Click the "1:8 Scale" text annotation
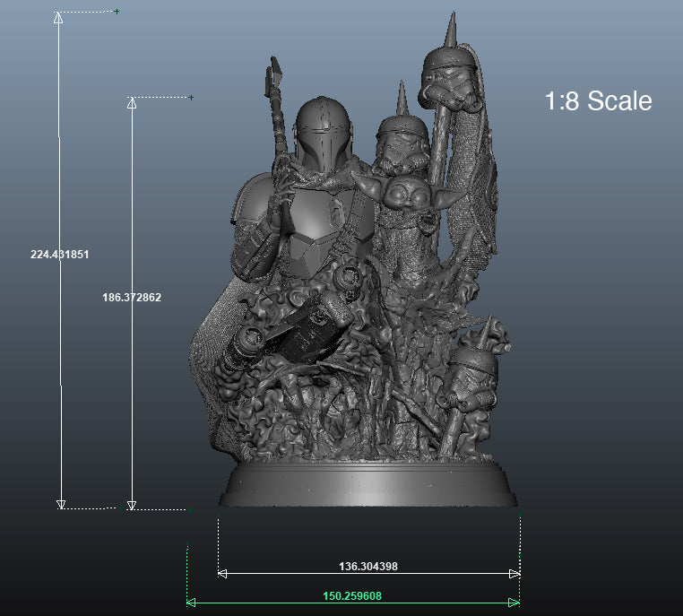683x616 pixels. pyautogui.click(x=598, y=101)
